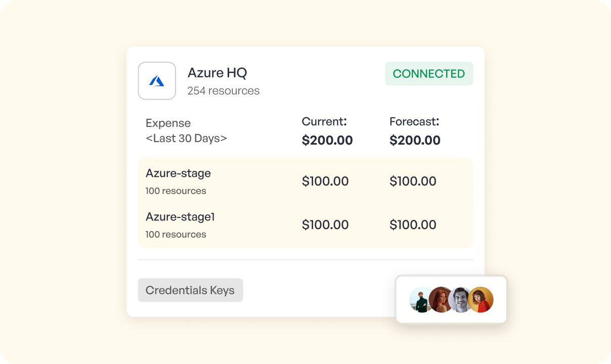Click the 254 resources count
The height and width of the screenshot is (364, 611).
tap(224, 91)
